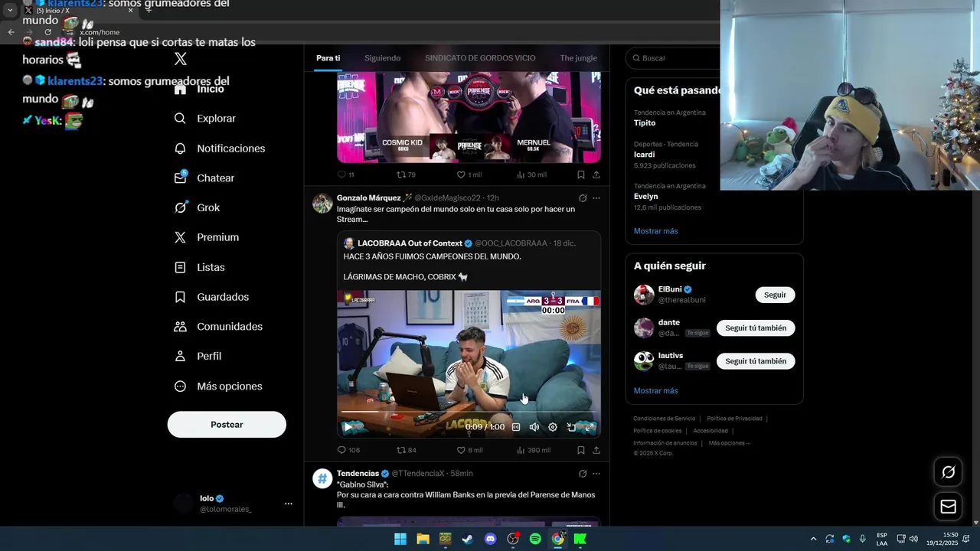The width and height of the screenshot is (980, 551).
Task: Open account menu dots next to lolo
Action: (289, 504)
